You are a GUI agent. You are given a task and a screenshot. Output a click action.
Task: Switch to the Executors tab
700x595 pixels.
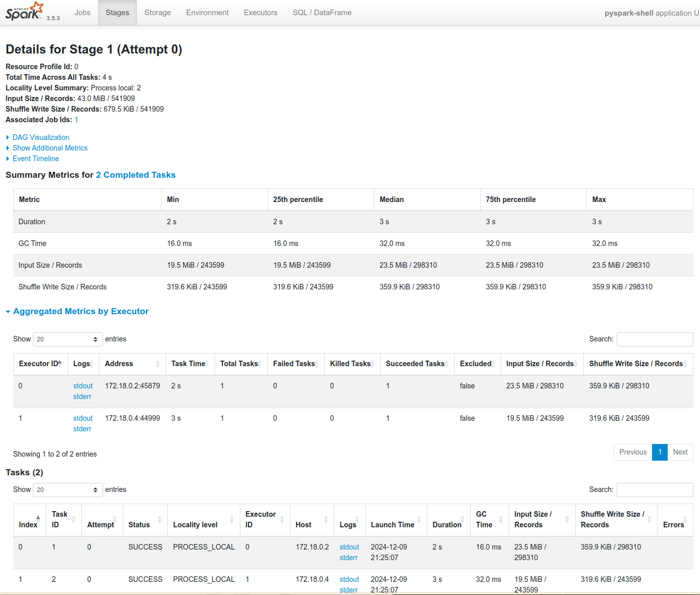(260, 13)
